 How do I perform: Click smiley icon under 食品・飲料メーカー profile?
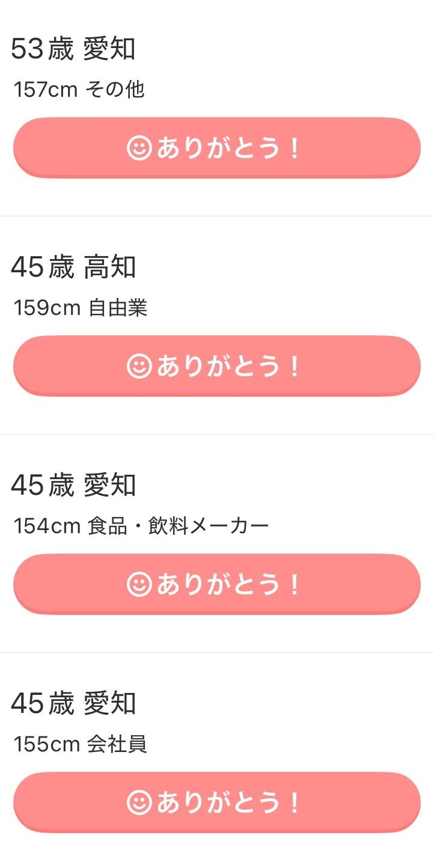(139, 584)
